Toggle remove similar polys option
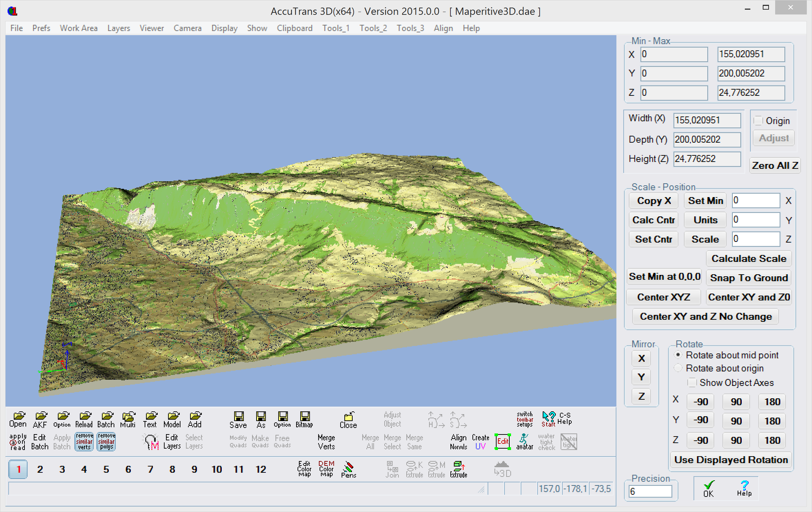 (x=106, y=441)
